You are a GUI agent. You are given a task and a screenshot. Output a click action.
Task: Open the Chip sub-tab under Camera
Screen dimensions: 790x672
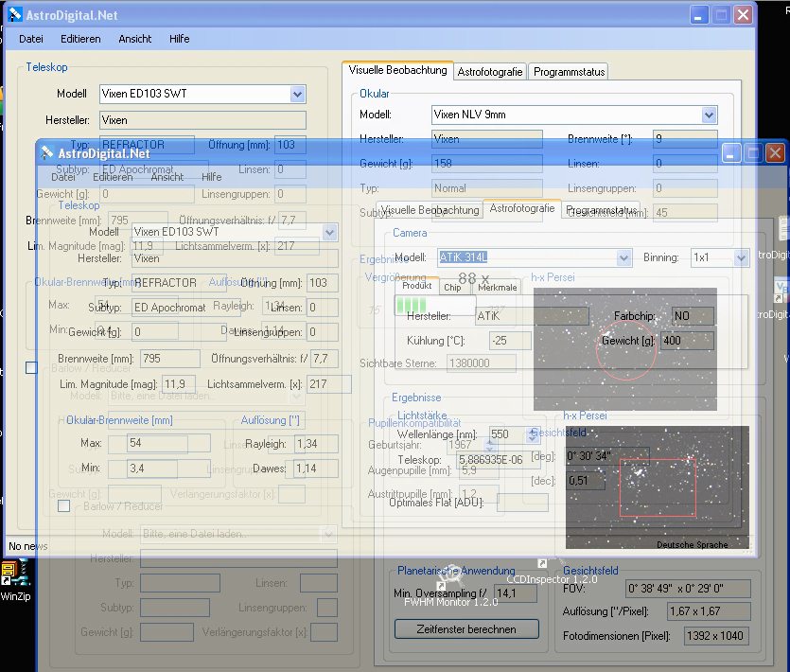(x=452, y=288)
